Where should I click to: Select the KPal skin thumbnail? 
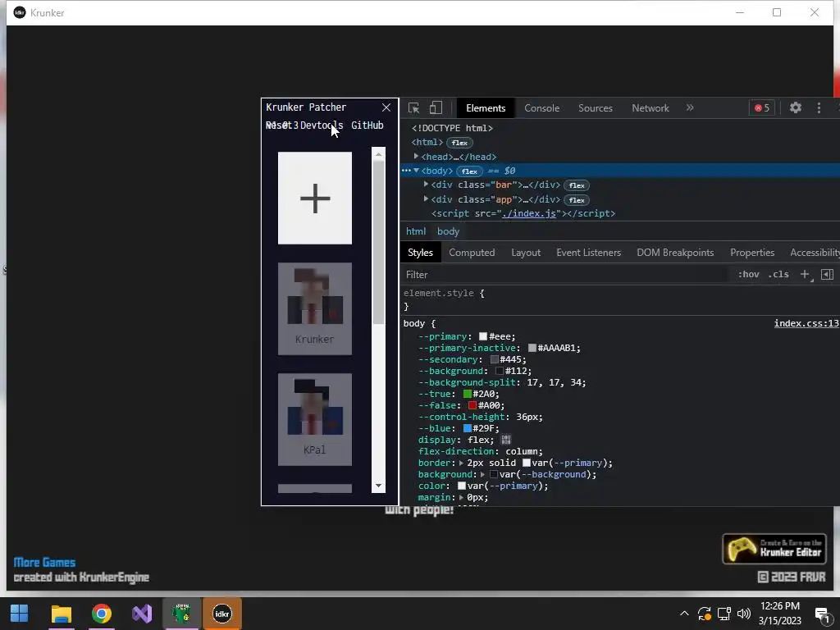[315, 419]
